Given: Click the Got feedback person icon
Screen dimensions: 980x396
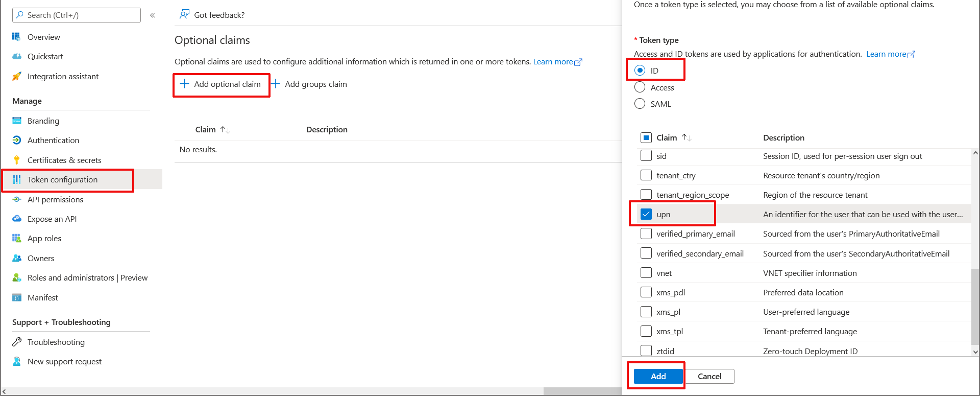Looking at the screenshot, I should click(184, 14).
